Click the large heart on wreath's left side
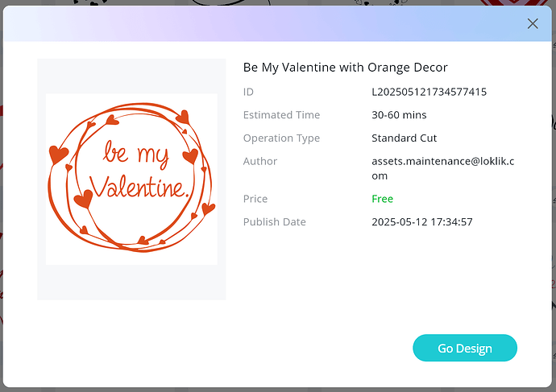556x392 pixels. click(x=58, y=154)
